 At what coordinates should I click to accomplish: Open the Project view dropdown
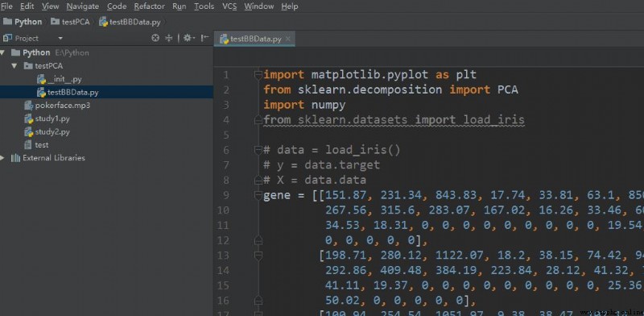pos(60,38)
